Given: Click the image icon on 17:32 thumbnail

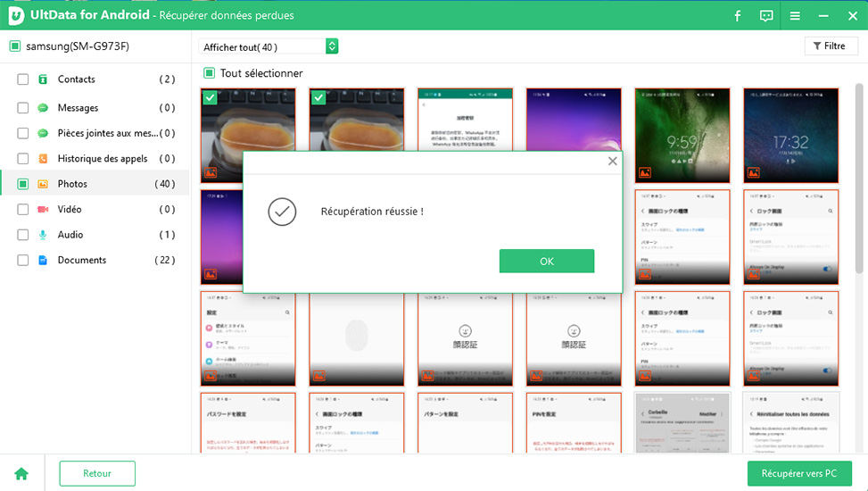Looking at the screenshot, I should pyautogui.click(x=754, y=173).
